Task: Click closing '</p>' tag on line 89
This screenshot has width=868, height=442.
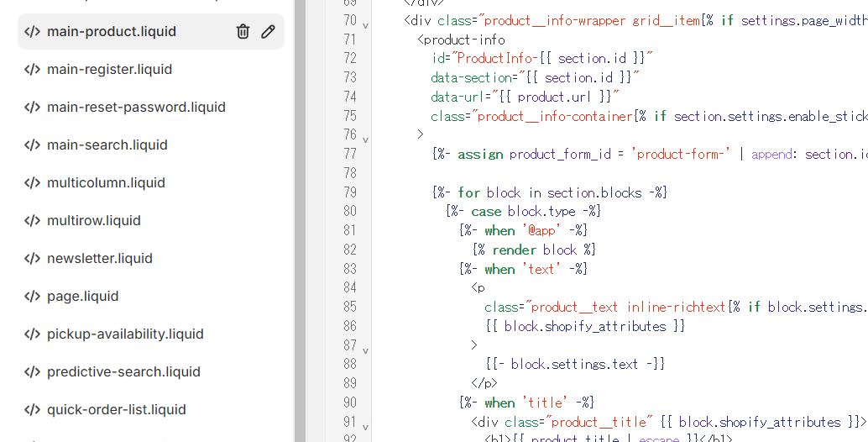Action: coord(484,383)
